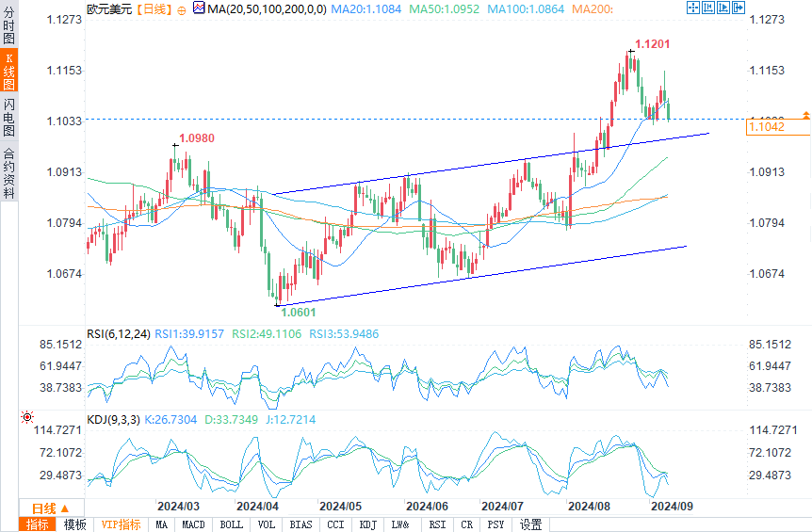Click the jump-to-start chart icon

coord(708,8)
